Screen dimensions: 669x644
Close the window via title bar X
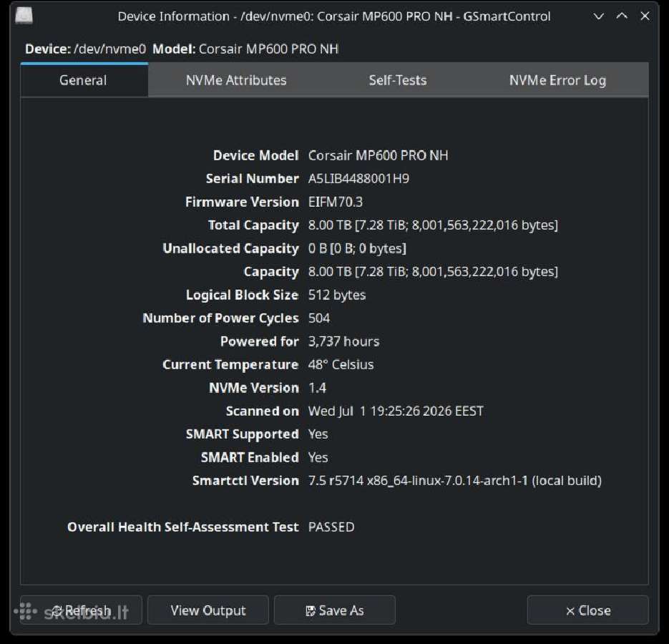click(x=645, y=16)
